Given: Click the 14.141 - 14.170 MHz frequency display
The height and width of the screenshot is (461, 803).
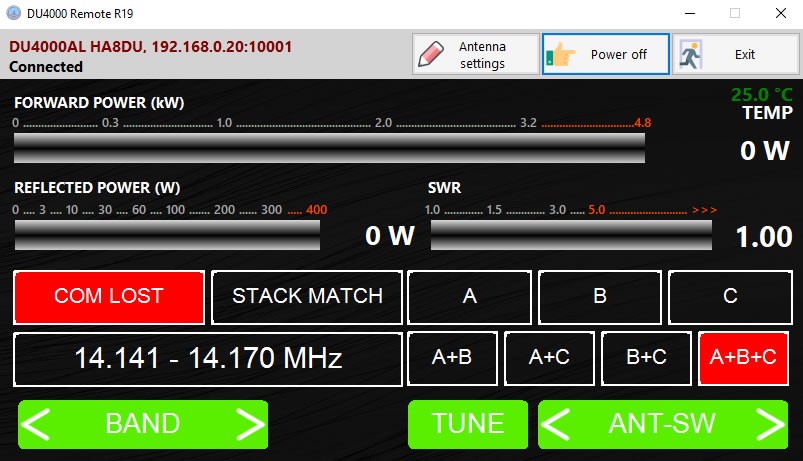Looking at the screenshot, I should [208, 359].
